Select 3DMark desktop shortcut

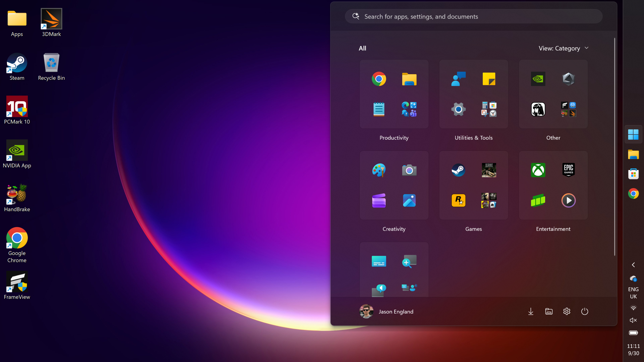[51, 23]
